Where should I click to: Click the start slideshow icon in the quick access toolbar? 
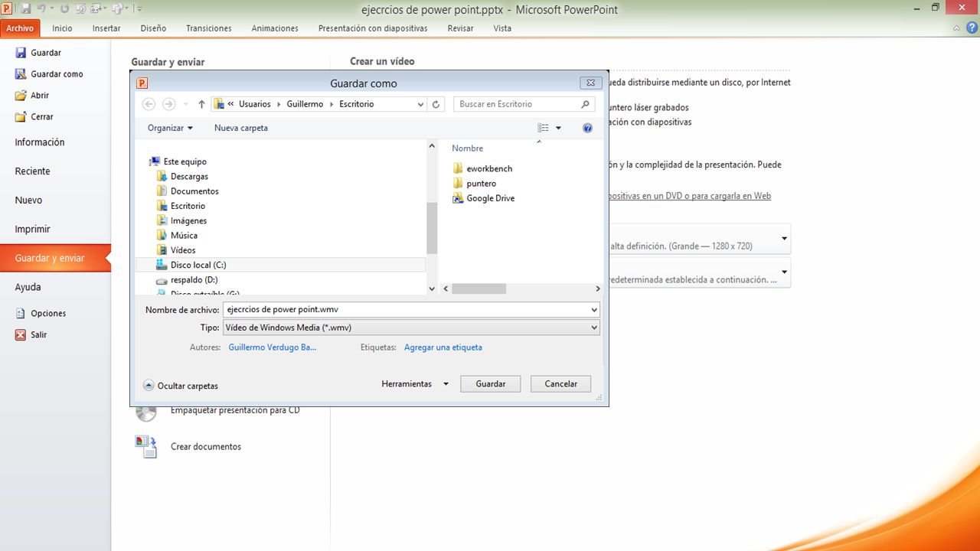[x=80, y=8]
